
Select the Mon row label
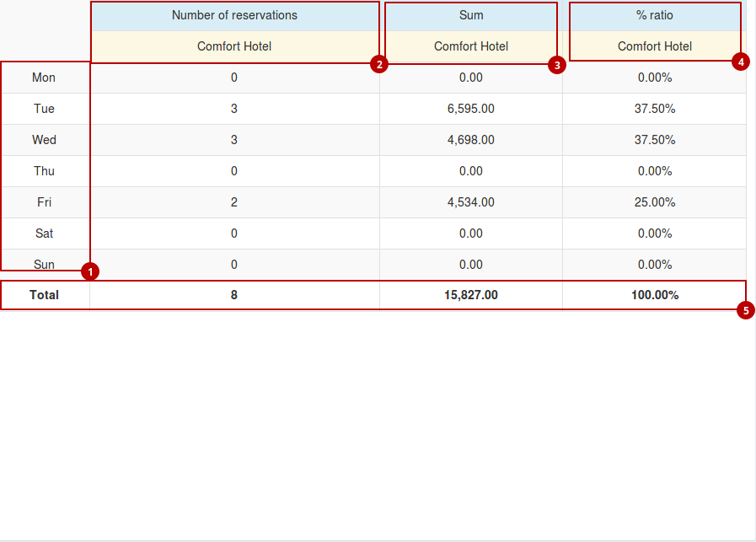click(44, 78)
